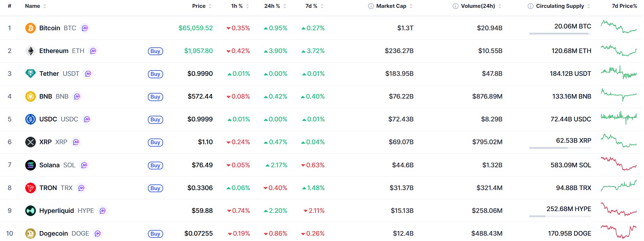Click the Buy button for USDC
This screenshot has height=241, width=644.
point(155,120)
